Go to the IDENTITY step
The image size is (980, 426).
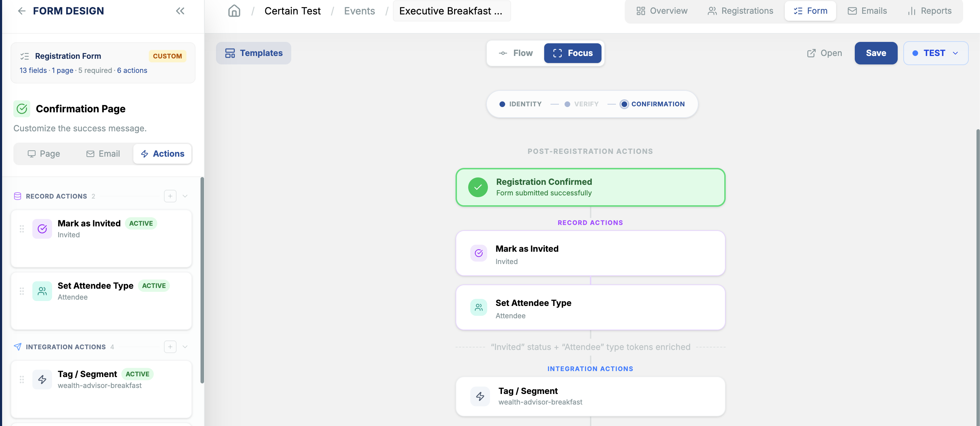520,104
